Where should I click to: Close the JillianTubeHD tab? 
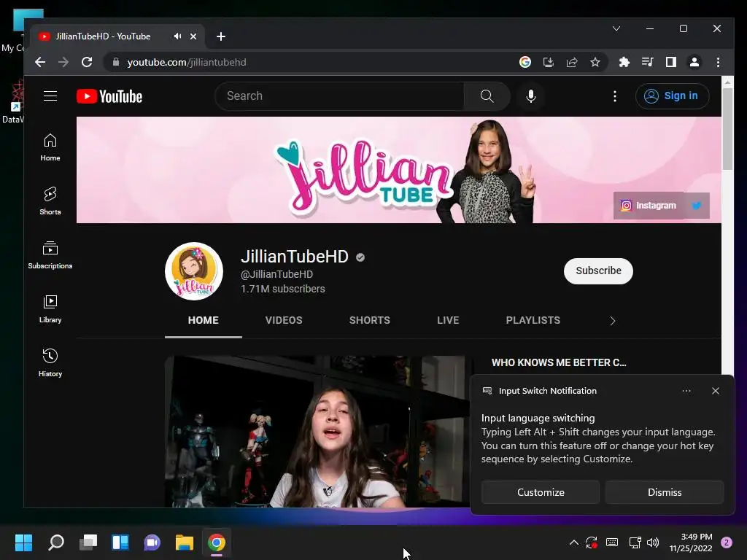193,36
